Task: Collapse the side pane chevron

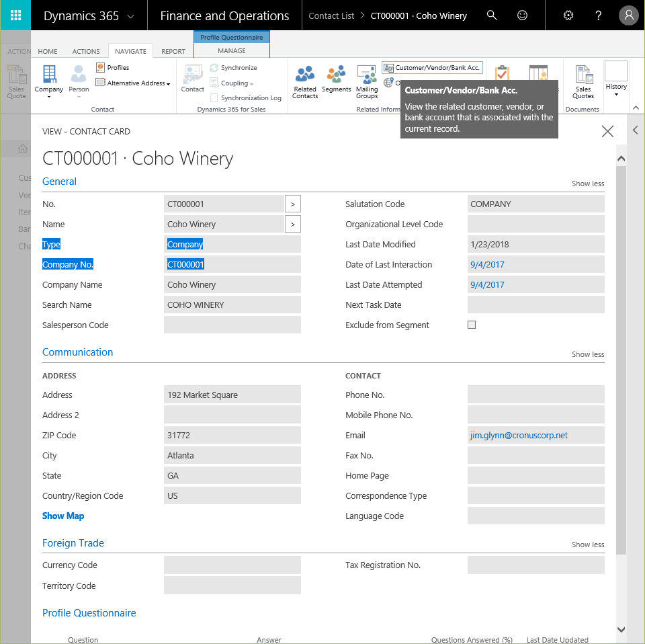Action: point(636,130)
